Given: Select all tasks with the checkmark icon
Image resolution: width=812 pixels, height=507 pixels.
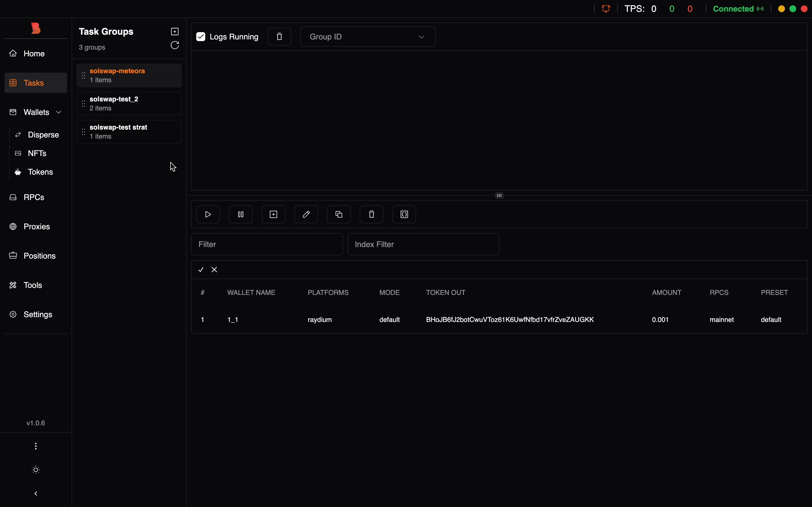Looking at the screenshot, I should [201, 270].
